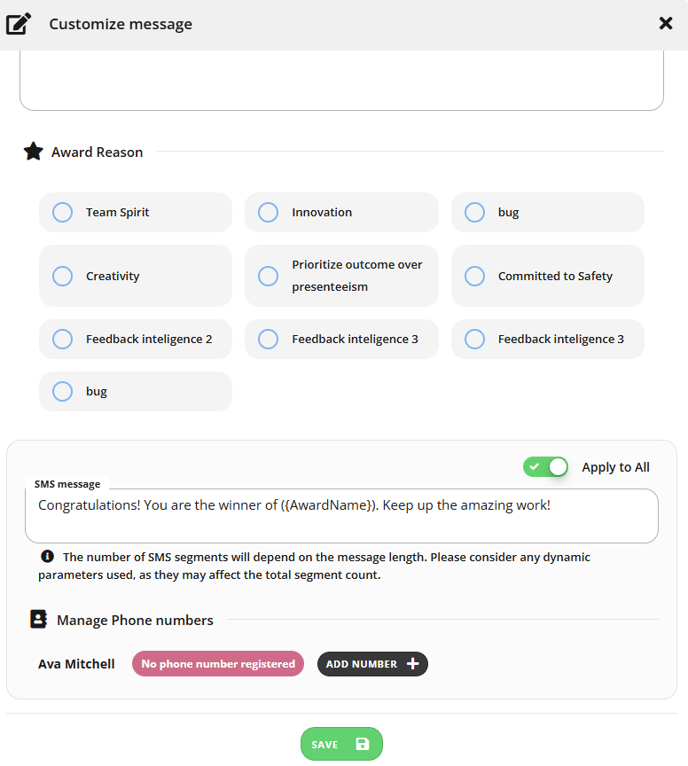688x766 pixels.
Task: Select Prioritize outcome over presenteeism option
Action: click(x=342, y=276)
